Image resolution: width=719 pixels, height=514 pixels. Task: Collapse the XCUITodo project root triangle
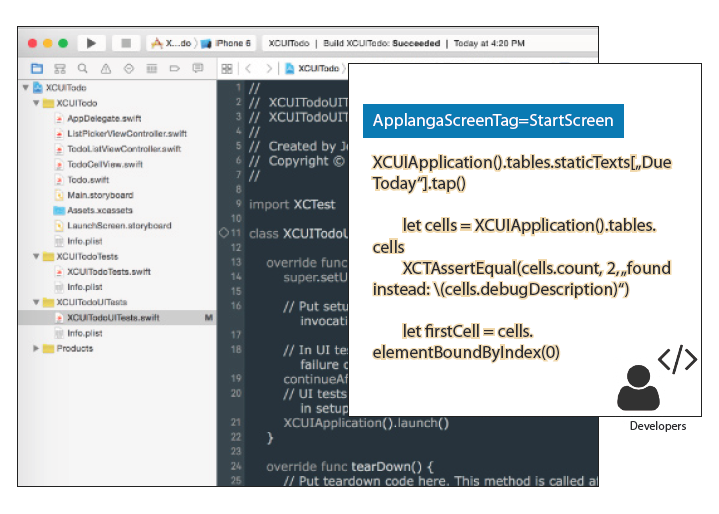point(26,87)
